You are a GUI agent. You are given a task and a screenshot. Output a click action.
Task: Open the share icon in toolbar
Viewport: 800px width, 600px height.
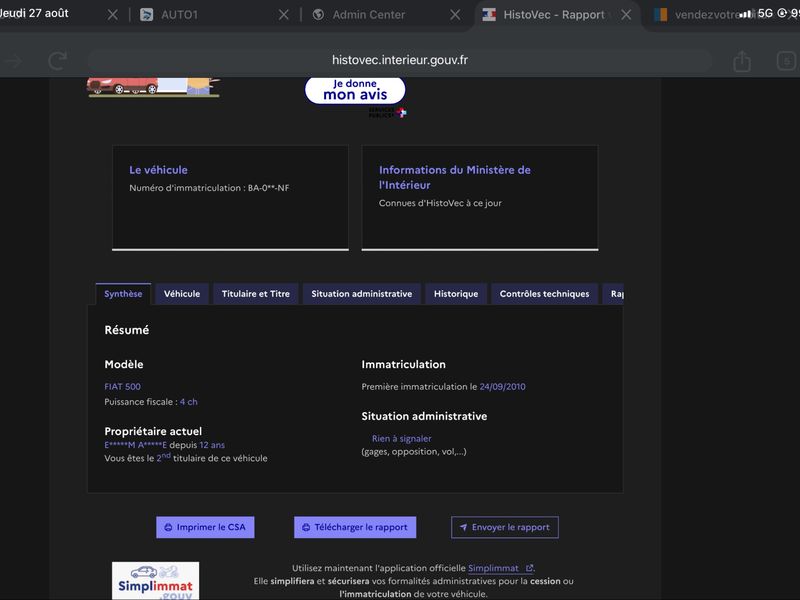click(742, 61)
